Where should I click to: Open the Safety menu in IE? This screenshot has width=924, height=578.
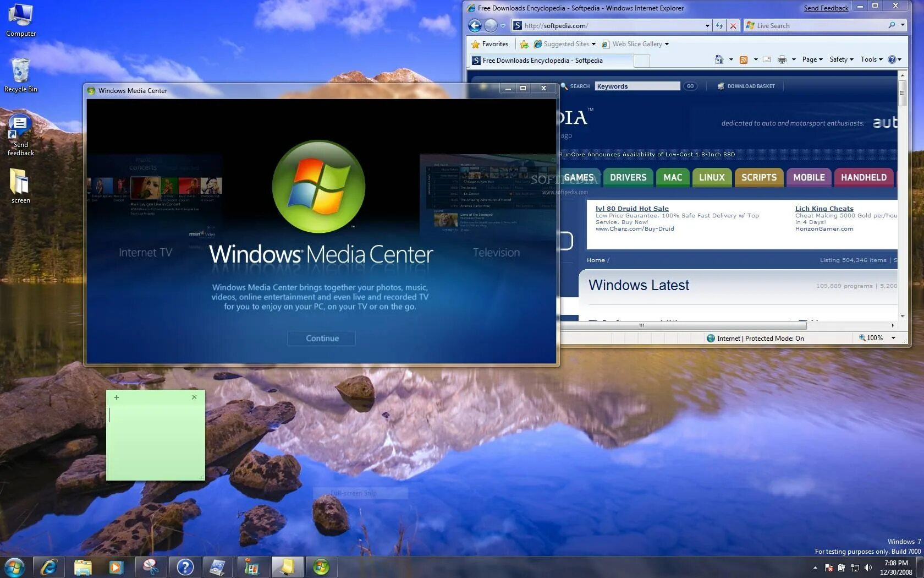coord(842,59)
